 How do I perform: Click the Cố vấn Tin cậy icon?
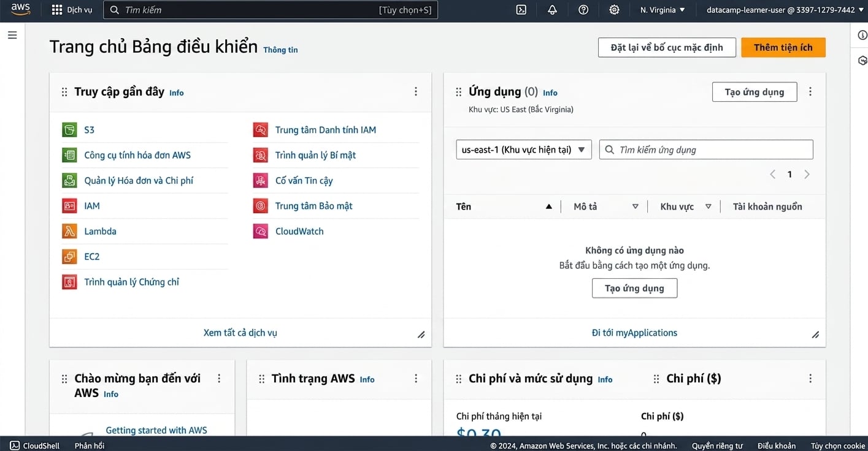point(261,181)
